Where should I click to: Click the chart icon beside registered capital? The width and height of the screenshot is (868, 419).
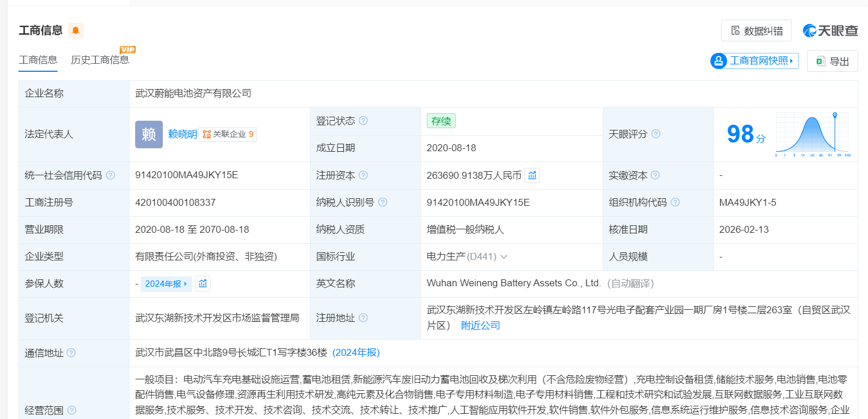pos(532,175)
